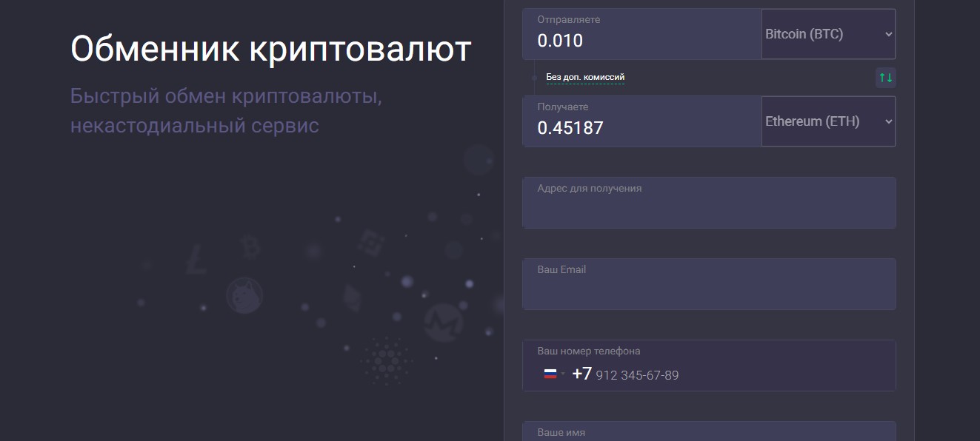Click the 'Отправляете' field label
The image size is (980, 441).
pos(569,20)
